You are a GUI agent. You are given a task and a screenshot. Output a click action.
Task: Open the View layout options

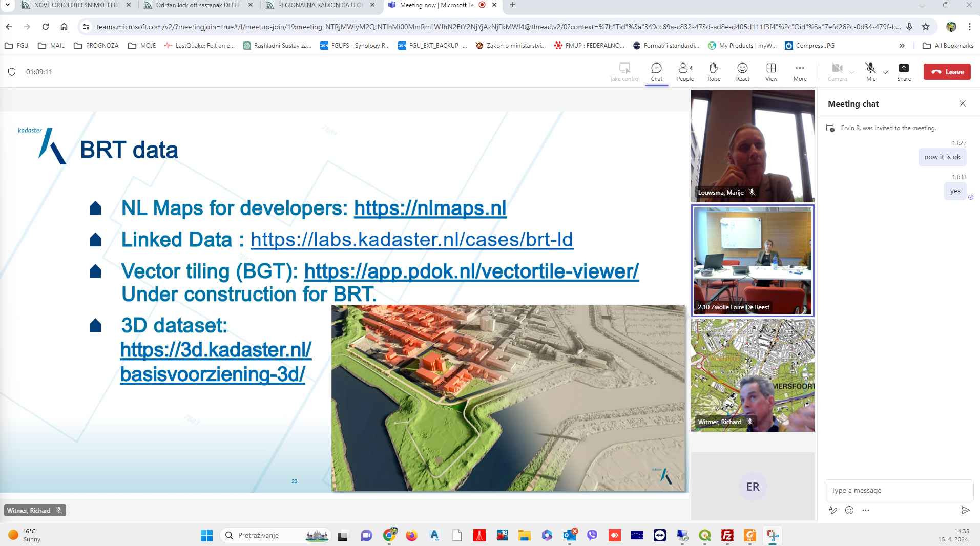pyautogui.click(x=771, y=72)
